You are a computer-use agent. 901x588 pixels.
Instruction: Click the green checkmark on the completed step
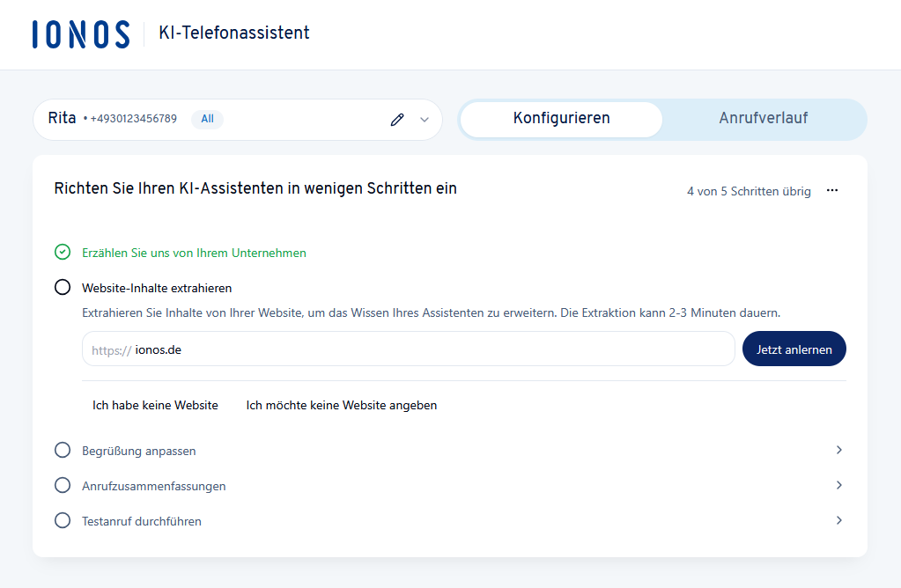(62, 252)
